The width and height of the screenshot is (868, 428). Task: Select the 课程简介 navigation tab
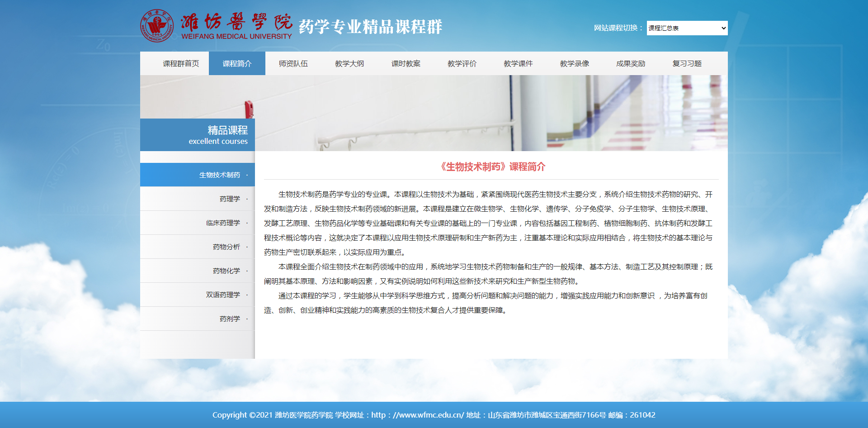pos(237,64)
